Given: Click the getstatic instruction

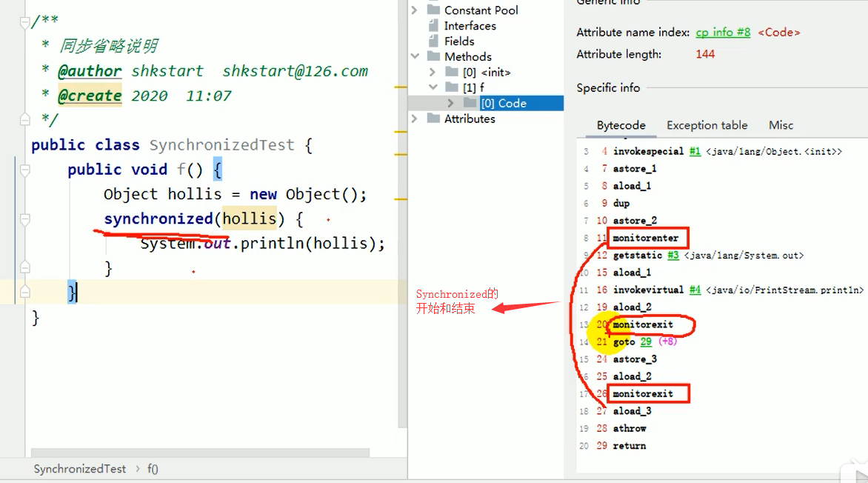Looking at the screenshot, I should (x=637, y=256).
